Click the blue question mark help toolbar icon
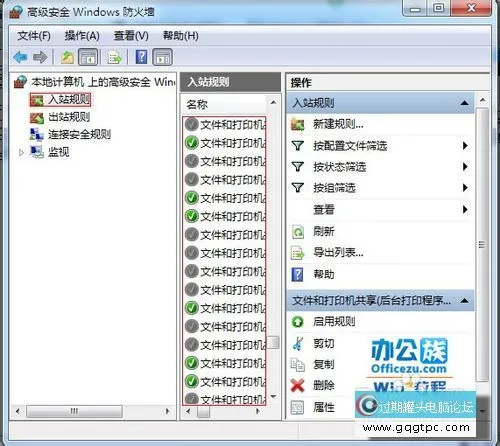The height and width of the screenshot is (446, 500). click(x=141, y=57)
